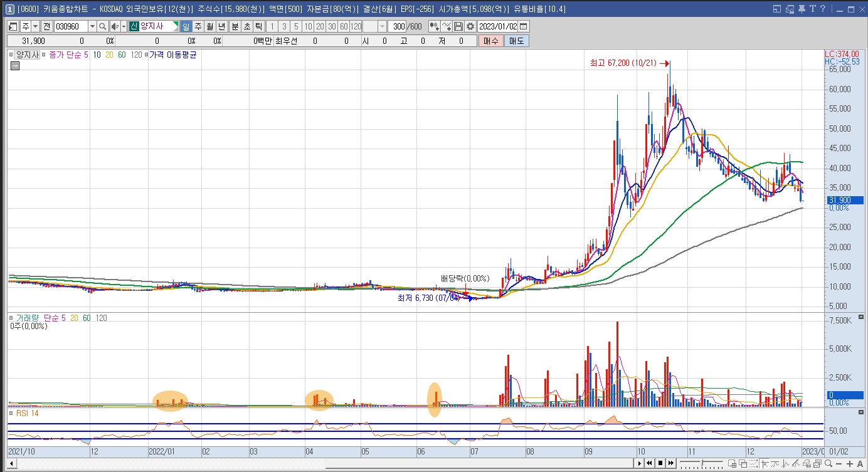This screenshot has width=868, height=472.
Task: Stop chart replay with stop button
Action: click(x=660, y=463)
